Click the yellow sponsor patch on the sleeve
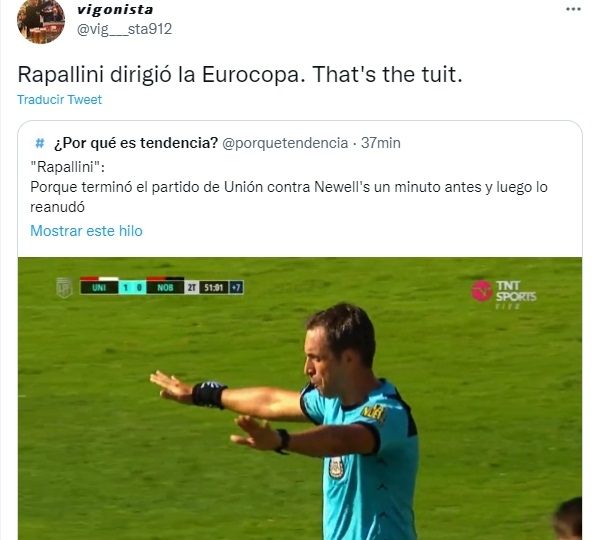The image size is (594, 540). (373, 413)
